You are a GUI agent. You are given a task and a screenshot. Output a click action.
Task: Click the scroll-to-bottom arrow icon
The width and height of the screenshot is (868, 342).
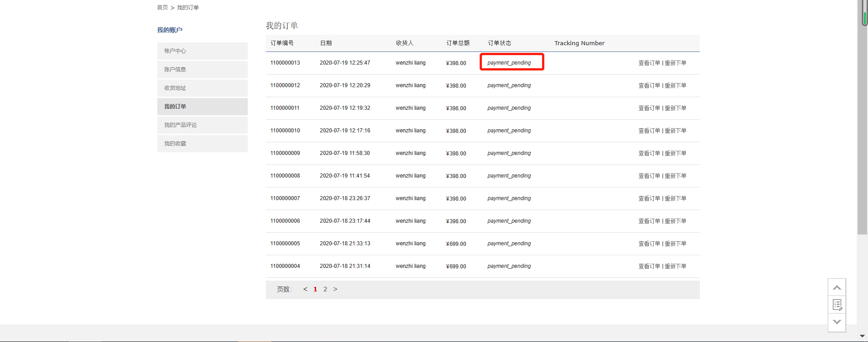[x=837, y=322]
